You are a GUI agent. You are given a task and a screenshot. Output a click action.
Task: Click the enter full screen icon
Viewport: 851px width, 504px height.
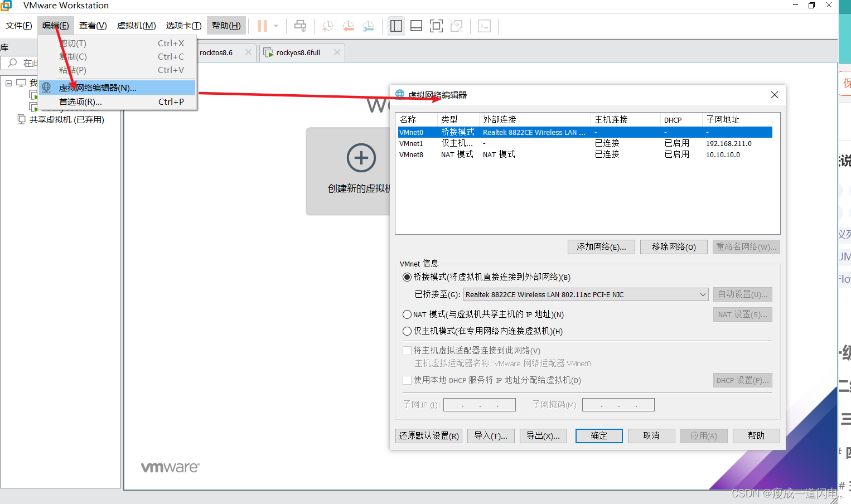coord(436,26)
